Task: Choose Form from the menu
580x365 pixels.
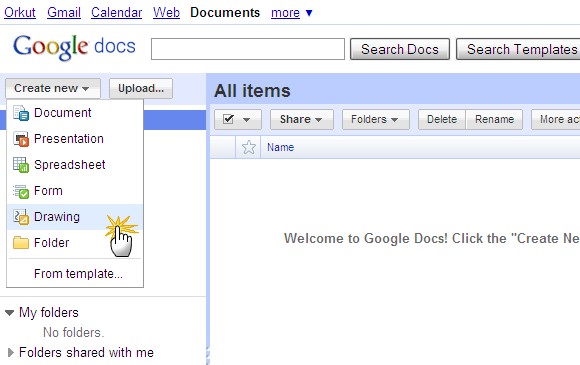Action: (x=75, y=191)
